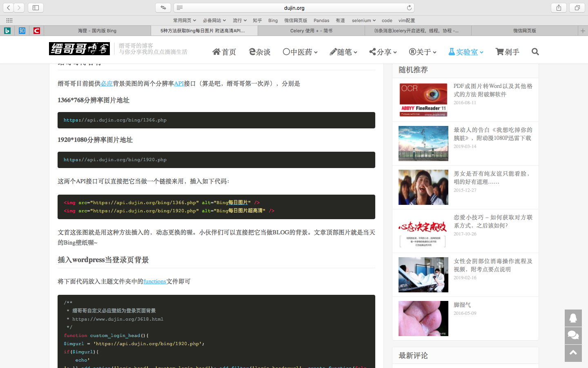This screenshot has width=588, height=368.
Task: Expand the 关于 navigation dropdown
Action: [423, 52]
